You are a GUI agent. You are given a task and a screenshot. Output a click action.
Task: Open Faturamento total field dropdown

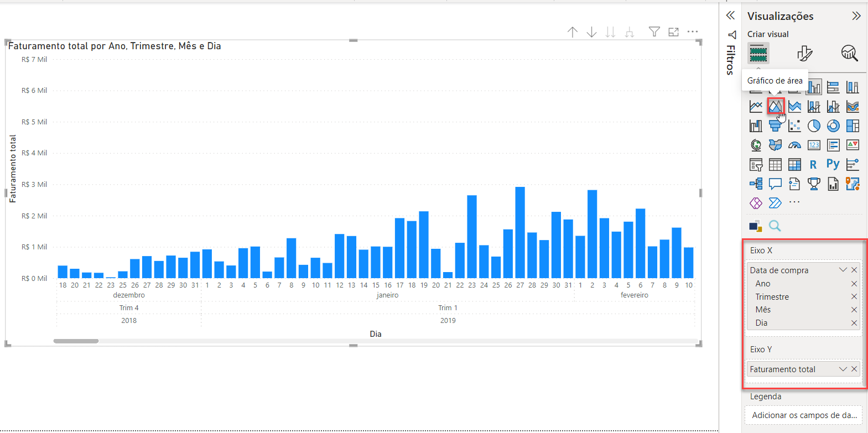click(843, 369)
